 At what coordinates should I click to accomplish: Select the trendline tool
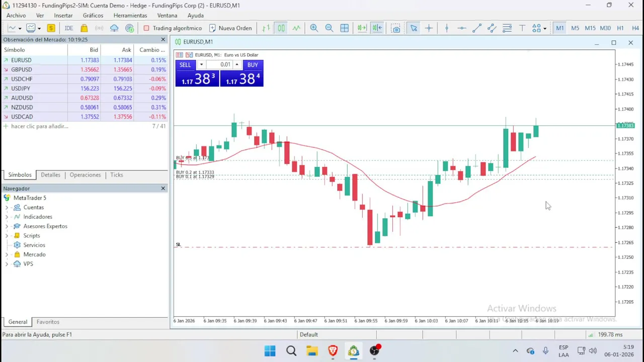coord(477,28)
